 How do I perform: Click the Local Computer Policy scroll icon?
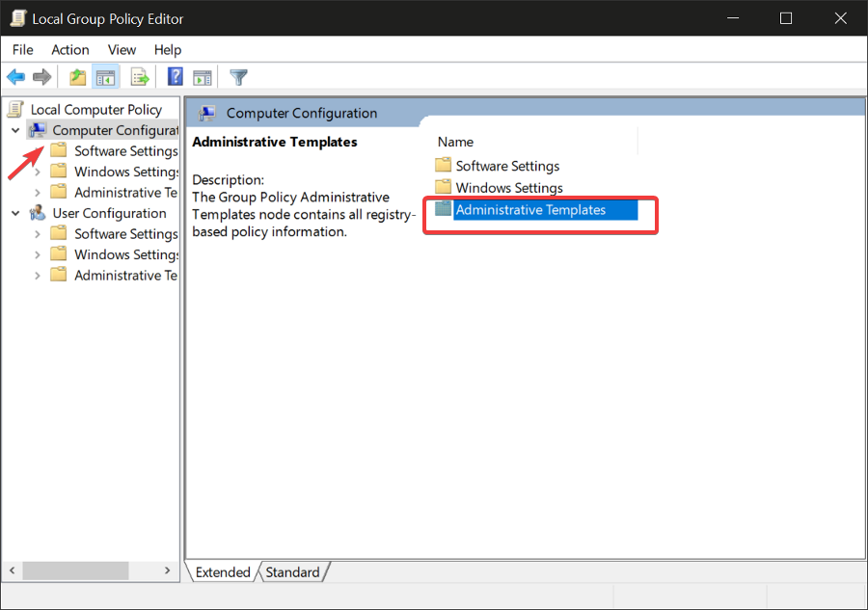click(x=15, y=109)
